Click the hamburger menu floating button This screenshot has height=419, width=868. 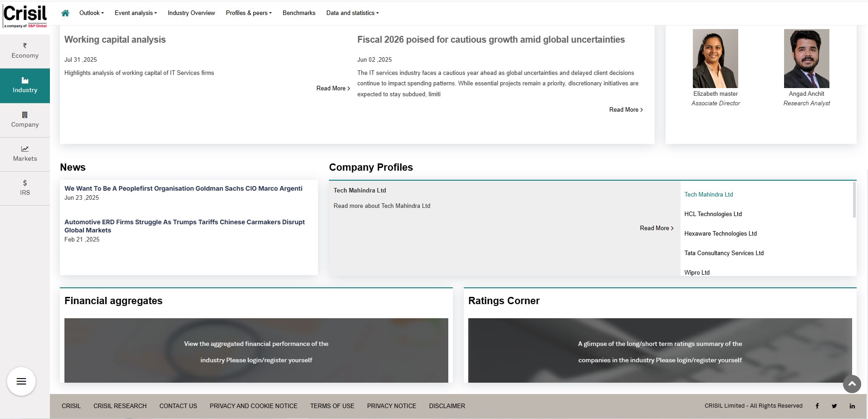[x=21, y=381]
